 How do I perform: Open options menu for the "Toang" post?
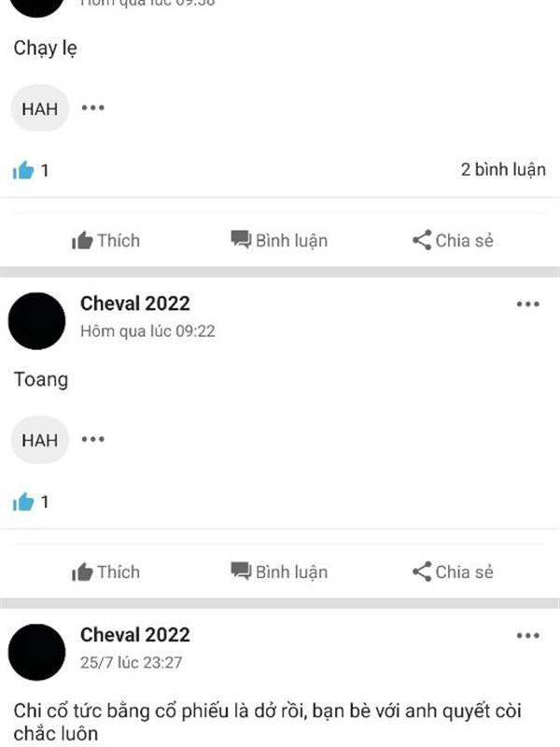(x=528, y=304)
